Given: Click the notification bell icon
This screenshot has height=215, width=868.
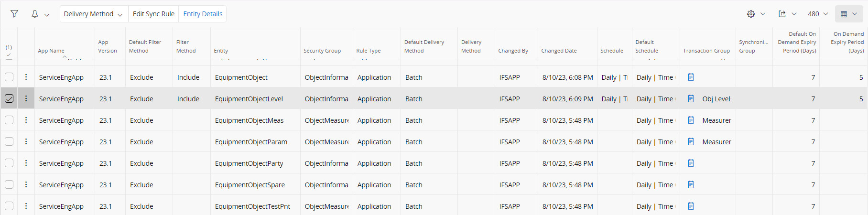Looking at the screenshot, I should coord(34,14).
